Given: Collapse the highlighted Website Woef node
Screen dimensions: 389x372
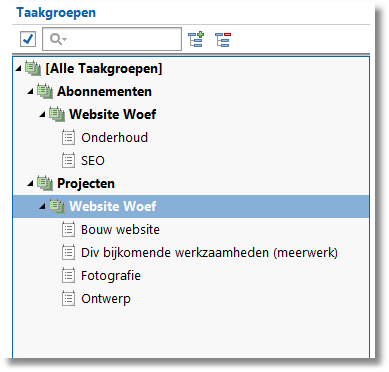Looking at the screenshot, I should [x=42, y=207].
